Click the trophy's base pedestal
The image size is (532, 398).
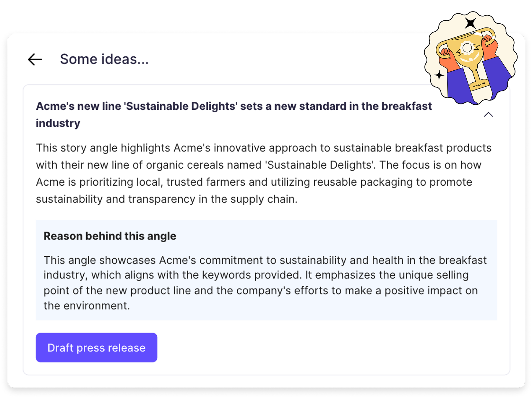tap(479, 84)
